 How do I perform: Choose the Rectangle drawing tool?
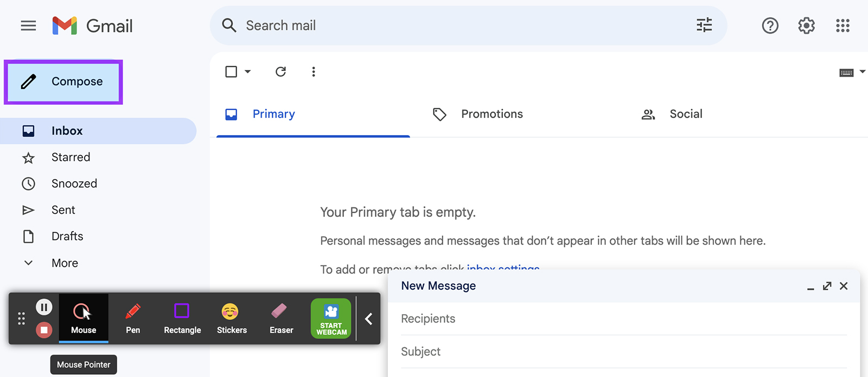(182, 318)
